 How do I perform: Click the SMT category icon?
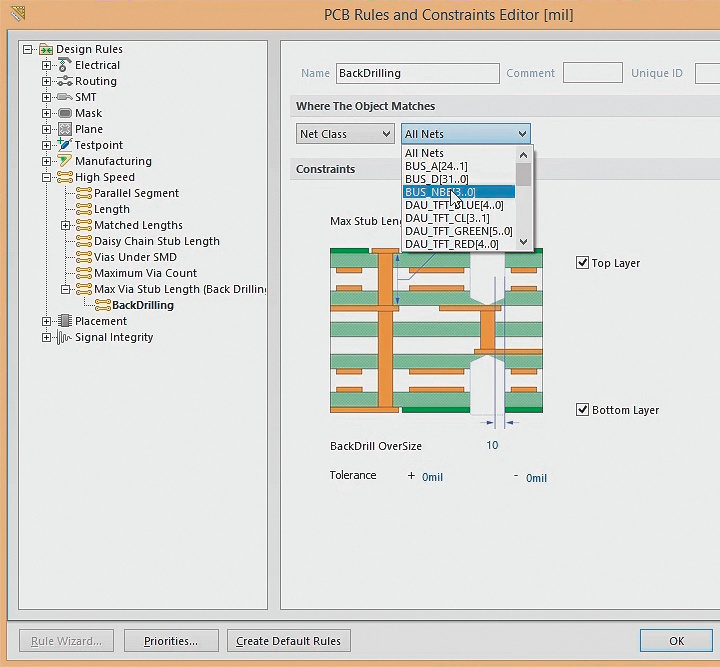[x=65, y=97]
